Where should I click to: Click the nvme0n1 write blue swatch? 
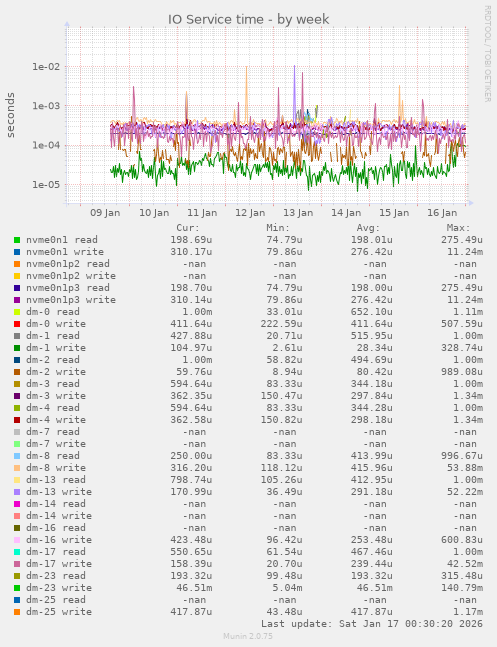[17, 252]
